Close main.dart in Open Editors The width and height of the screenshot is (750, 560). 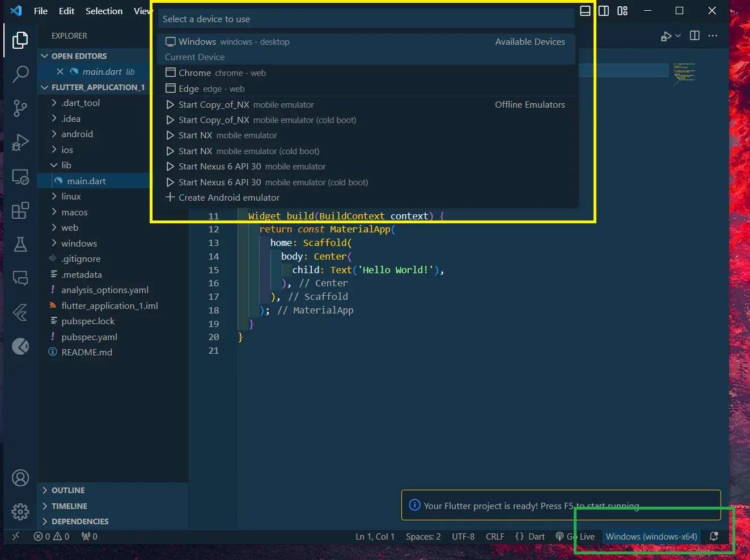coord(60,71)
